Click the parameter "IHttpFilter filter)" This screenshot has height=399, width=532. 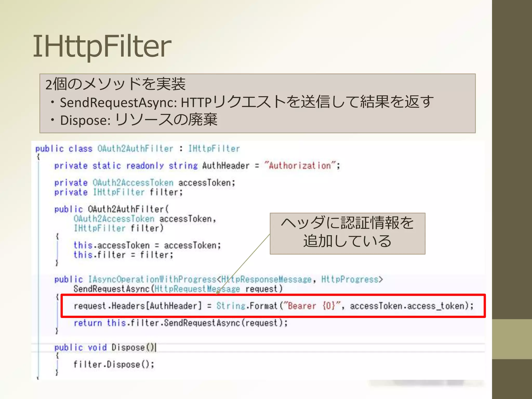pyautogui.click(x=118, y=228)
